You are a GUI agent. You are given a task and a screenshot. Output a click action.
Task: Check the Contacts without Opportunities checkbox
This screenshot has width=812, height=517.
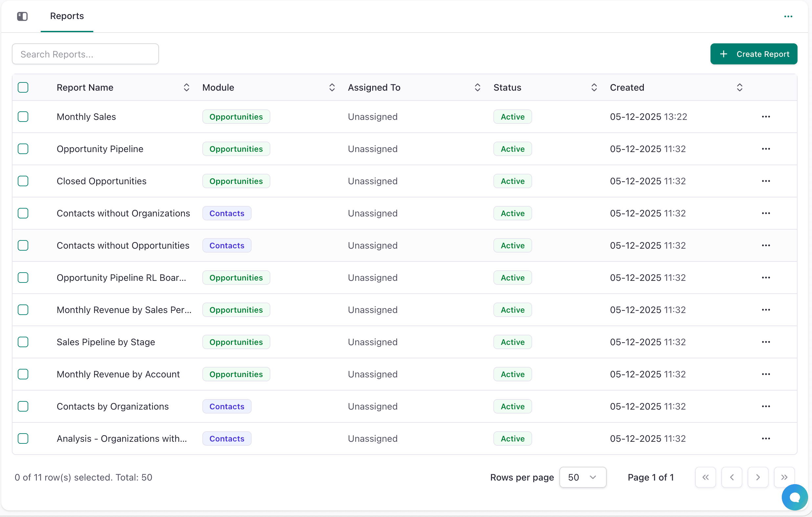[23, 245]
